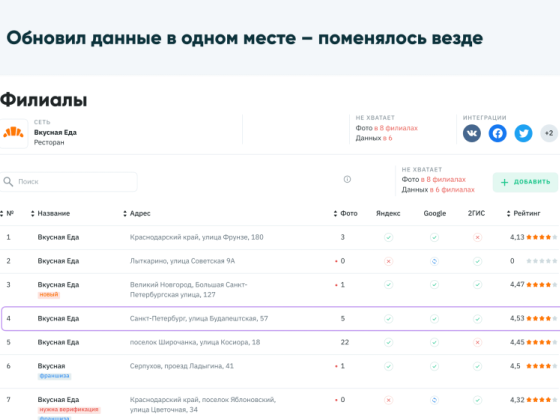Open the Twitter integration icon

click(523, 134)
